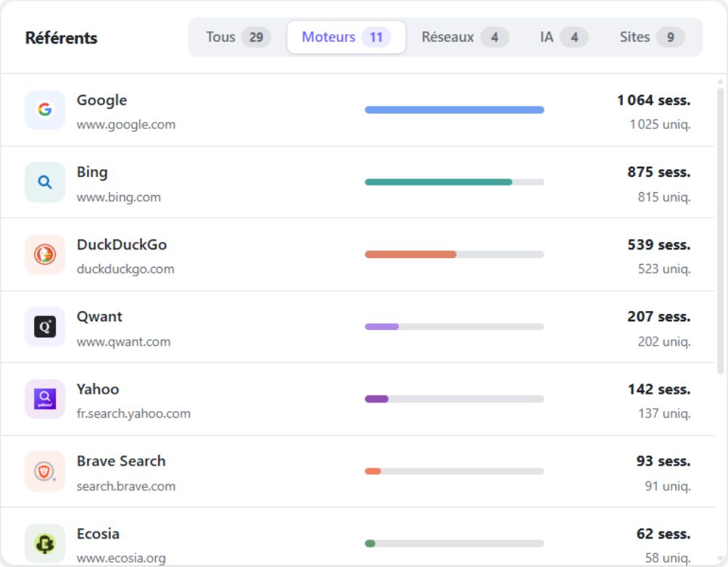Click the Ecosia tree icon

tap(45, 543)
